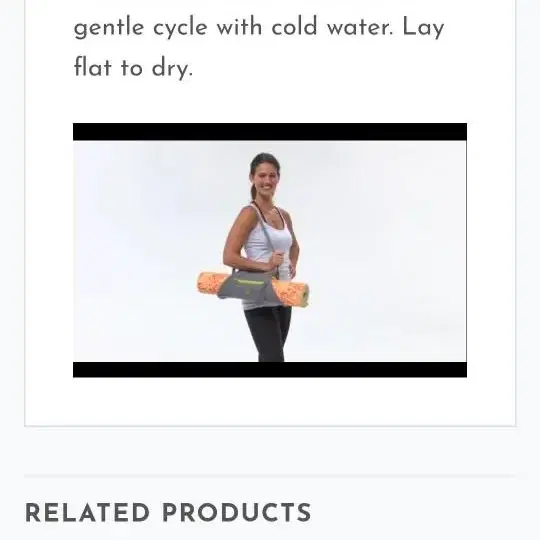Click the divider line above Related Products
540x540 pixels.
click(x=270, y=476)
